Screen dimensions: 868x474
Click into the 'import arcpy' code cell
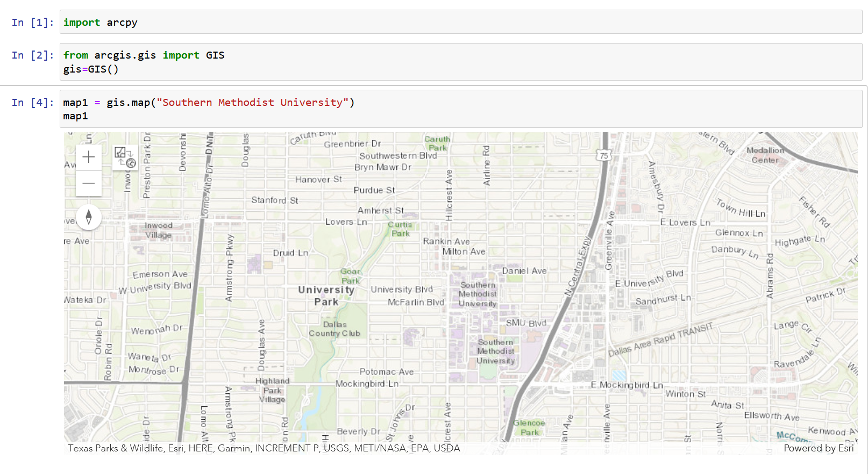[461, 22]
